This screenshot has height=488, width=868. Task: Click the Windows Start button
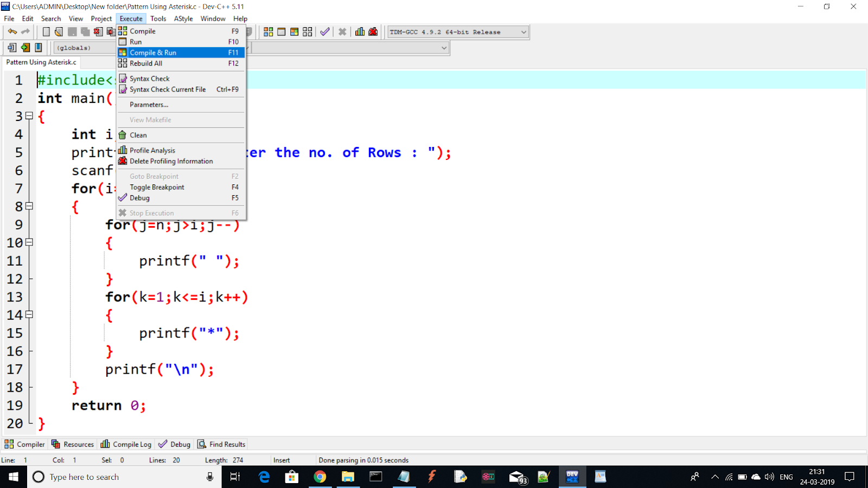[14, 477]
